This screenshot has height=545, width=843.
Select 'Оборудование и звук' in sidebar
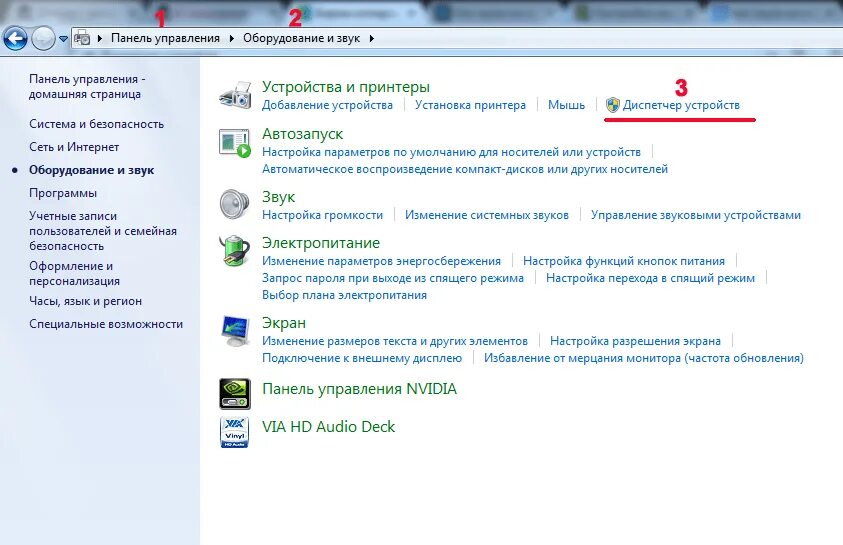click(91, 170)
